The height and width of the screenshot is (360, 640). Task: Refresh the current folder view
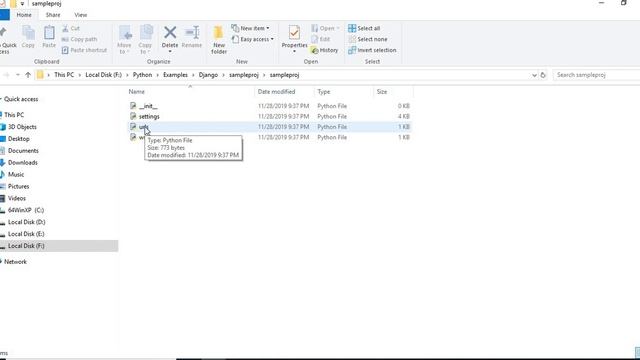click(543, 75)
